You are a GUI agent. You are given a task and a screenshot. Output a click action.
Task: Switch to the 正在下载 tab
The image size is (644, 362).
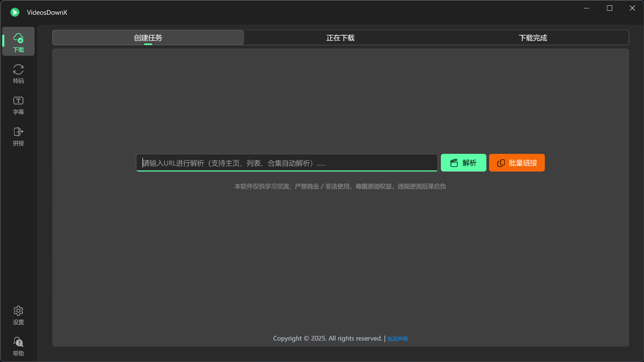tap(340, 37)
